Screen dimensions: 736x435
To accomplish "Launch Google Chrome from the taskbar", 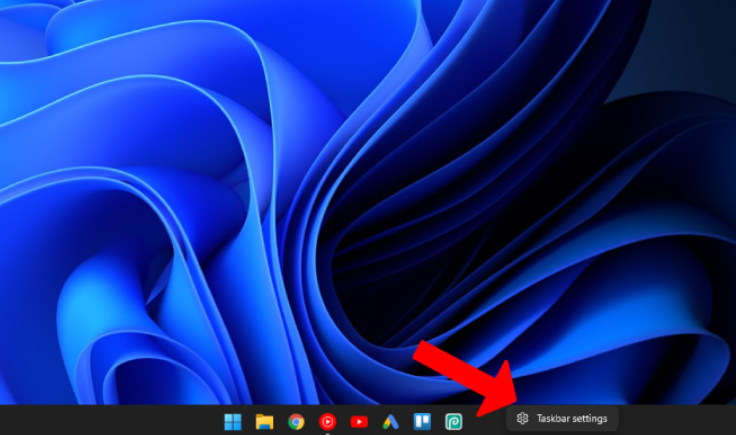I will [x=296, y=422].
